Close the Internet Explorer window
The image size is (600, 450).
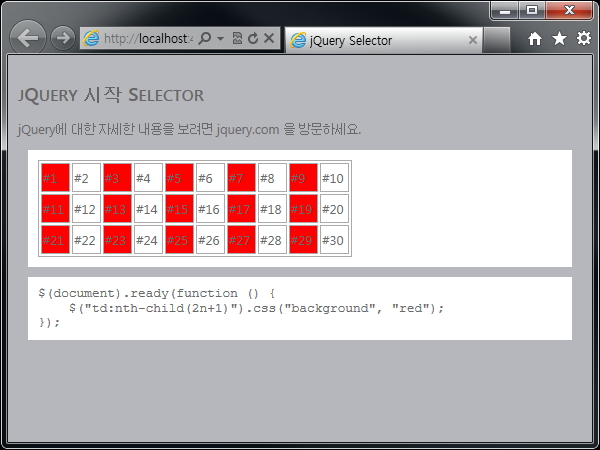569,10
